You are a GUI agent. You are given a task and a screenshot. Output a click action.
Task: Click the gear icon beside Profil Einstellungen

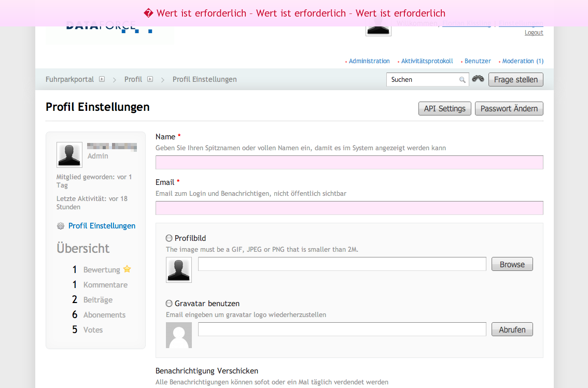pos(61,226)
